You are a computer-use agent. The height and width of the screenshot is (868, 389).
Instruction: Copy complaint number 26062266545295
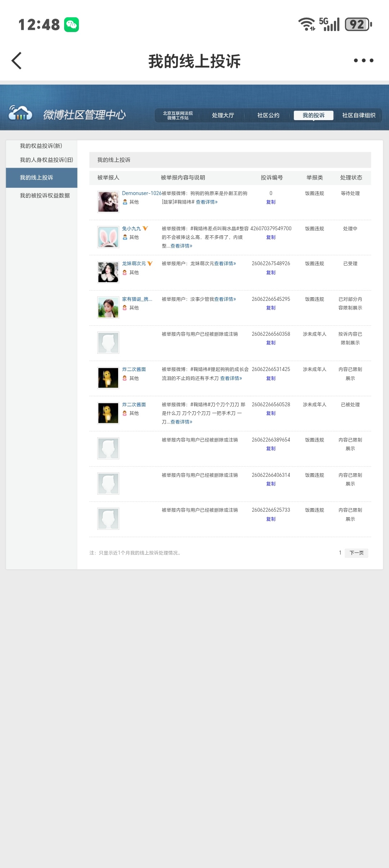tap(271, 308)
